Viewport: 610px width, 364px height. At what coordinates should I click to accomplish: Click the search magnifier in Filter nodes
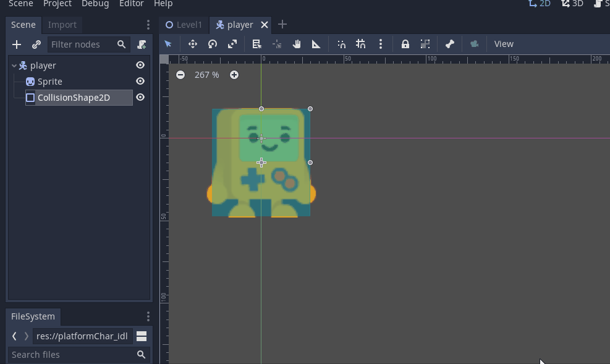pyautogui.click(x=121, y=44)
